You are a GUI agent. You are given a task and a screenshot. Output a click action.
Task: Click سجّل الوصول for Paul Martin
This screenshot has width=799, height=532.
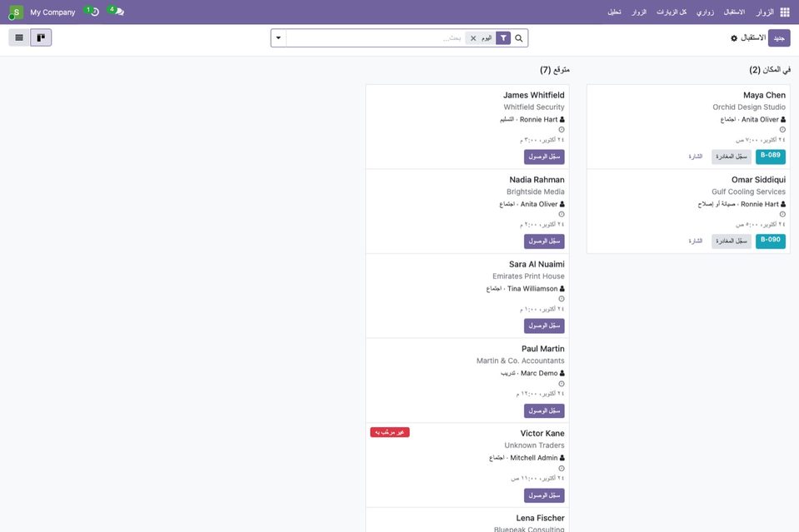544,410
